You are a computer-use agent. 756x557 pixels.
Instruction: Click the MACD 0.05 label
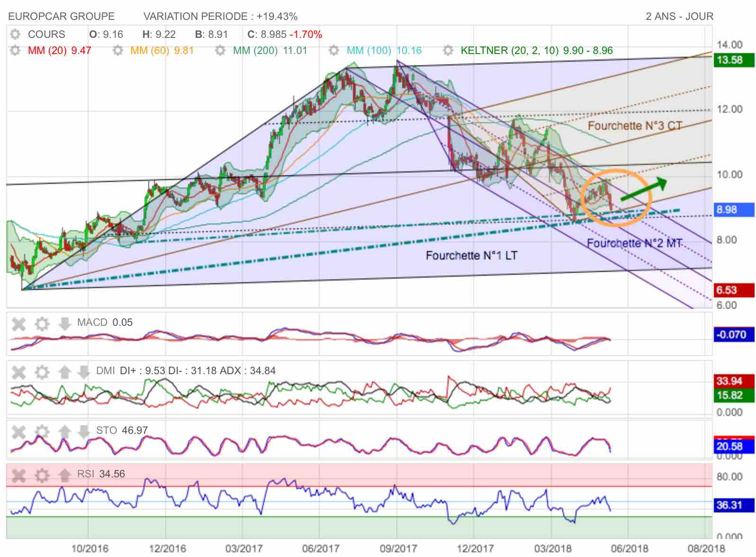pyautogui.click(x=105, y=323)
